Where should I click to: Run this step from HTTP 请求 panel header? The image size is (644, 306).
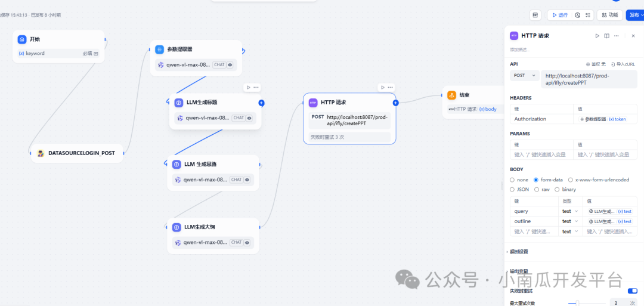597,36
